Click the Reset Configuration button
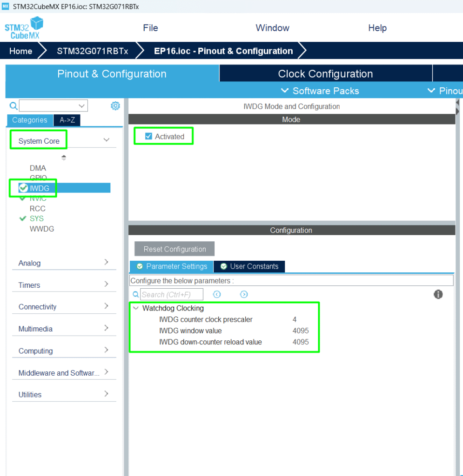Screen dimensions: 463x476 pyautogui.click(x=174, y=249)
